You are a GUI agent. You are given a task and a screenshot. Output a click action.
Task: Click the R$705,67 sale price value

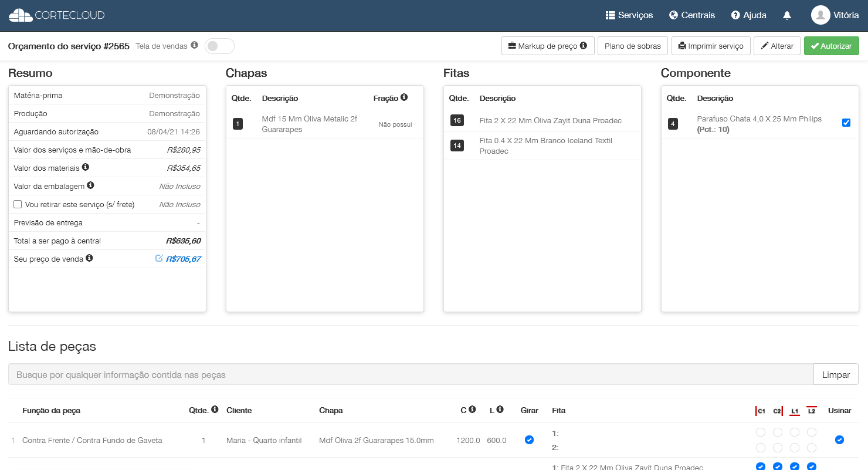183,259
